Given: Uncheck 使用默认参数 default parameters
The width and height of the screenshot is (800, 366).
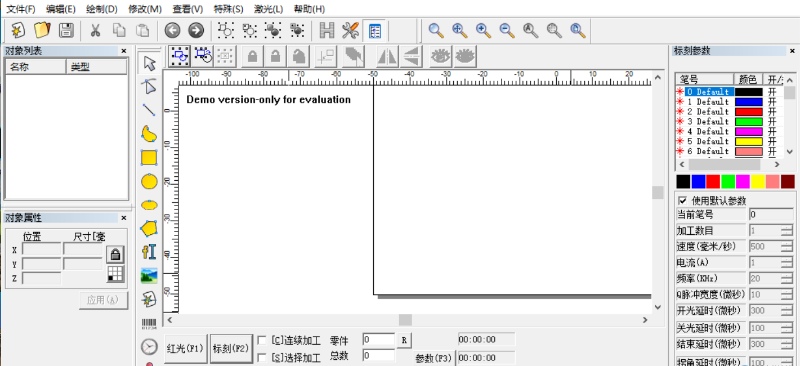Looking at the screenshot, I should (683, 200).
